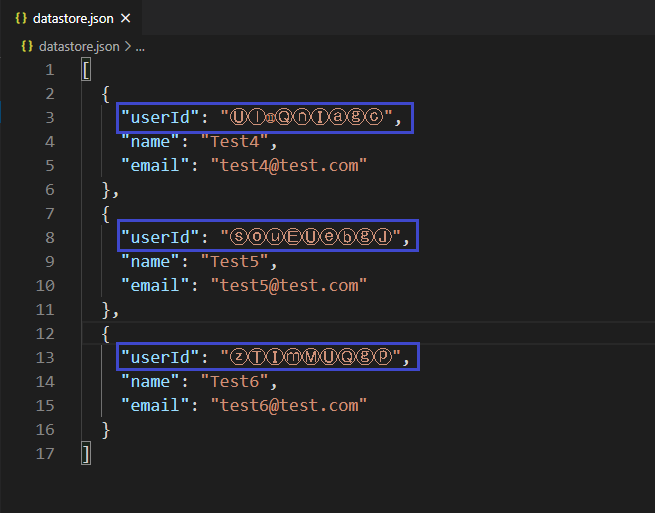Click the first userId value on line 3
This screenshot has height=513, width=655.
click(306, 117)
